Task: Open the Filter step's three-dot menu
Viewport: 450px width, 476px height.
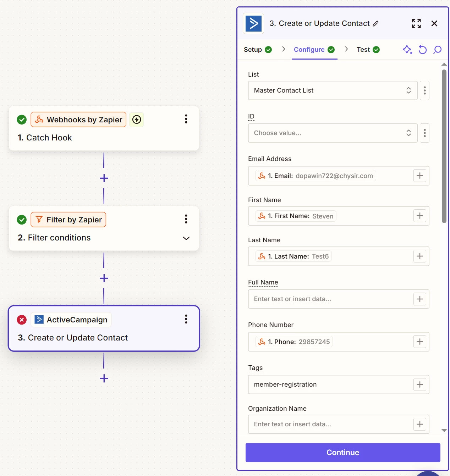Action: pyautogui.click(x=186, y=219)
